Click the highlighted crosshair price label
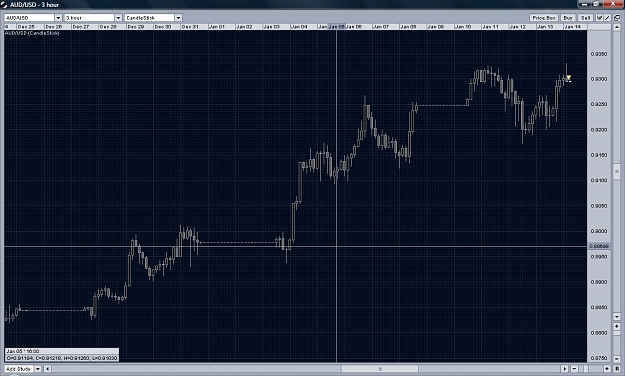Image resolution: width=625 pixels, height=376 pixels. [x=599, y=246]
